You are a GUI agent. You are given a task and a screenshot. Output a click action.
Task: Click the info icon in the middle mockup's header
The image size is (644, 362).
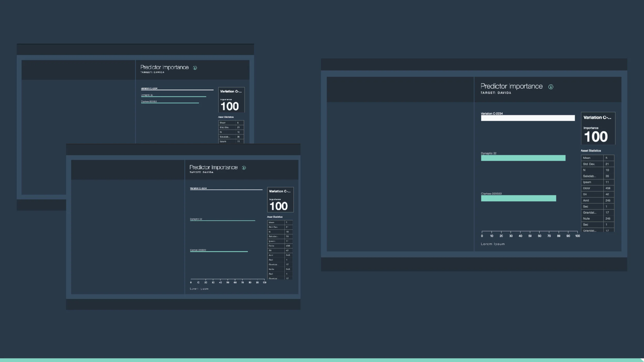[244, 167]
